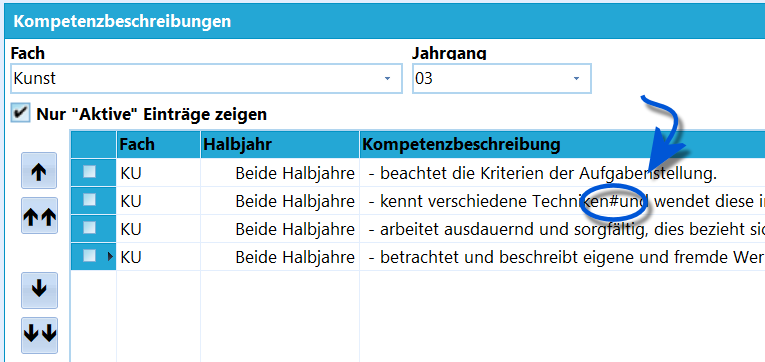Move entry down one position arrow
Screen dimensions: 765x362
[39, 290]
